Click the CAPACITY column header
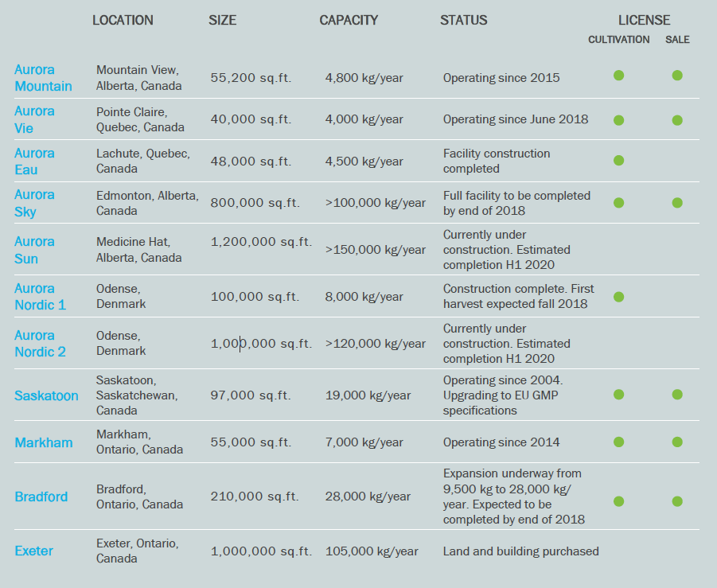Screen dimensions: 717x588 [x=349, y=20]
